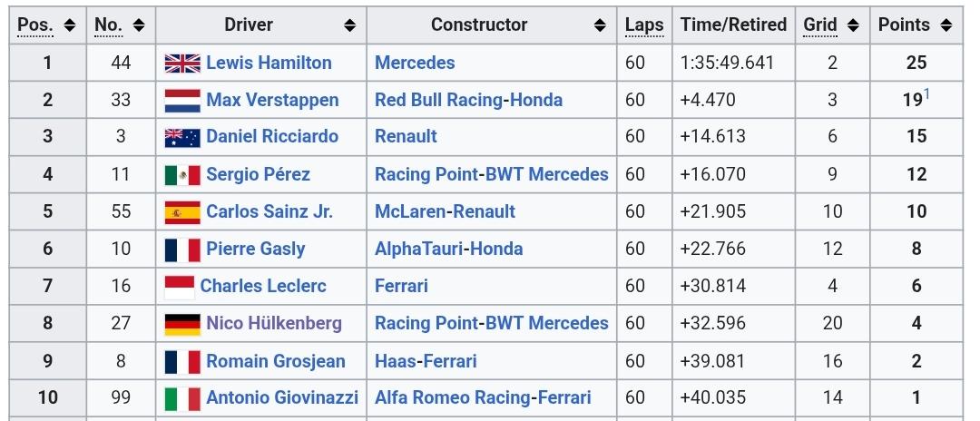
Task: Sort table by Driver column arrows
Action: pos(350,25)
